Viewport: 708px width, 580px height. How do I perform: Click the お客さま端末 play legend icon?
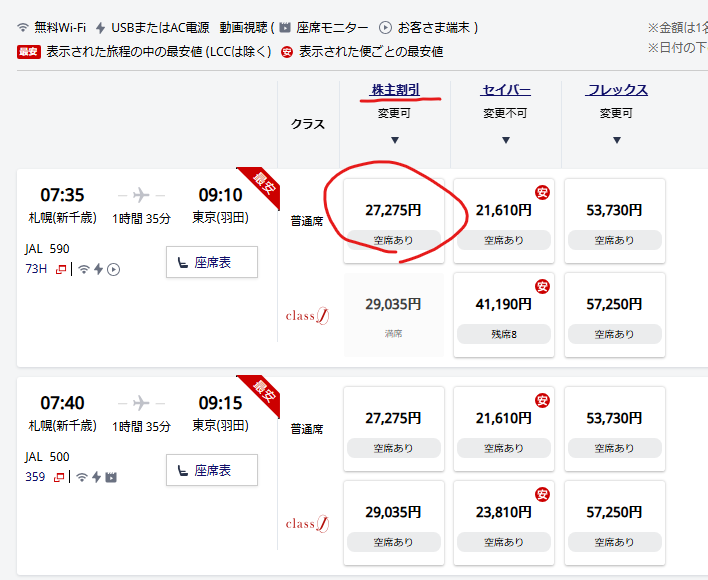385,28
